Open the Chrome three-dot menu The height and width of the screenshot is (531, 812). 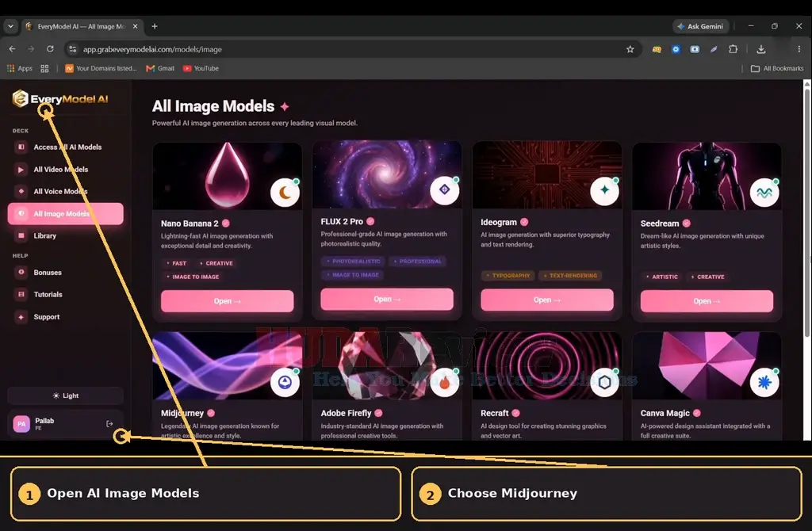click(x=799, y=49)
